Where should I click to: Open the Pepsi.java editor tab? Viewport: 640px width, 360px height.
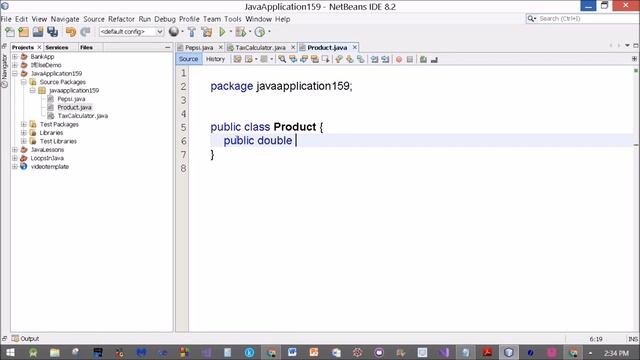click(199, 48)
